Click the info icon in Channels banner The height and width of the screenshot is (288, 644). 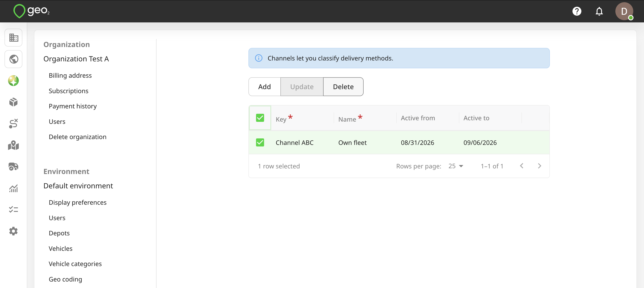pyautogui.click(x=258, y=58)
